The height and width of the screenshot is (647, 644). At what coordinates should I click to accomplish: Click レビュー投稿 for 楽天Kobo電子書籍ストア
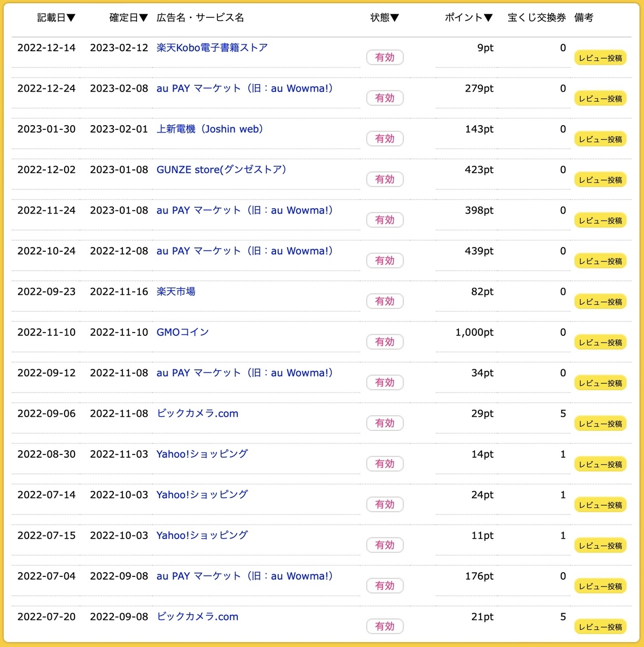point(600,58)
